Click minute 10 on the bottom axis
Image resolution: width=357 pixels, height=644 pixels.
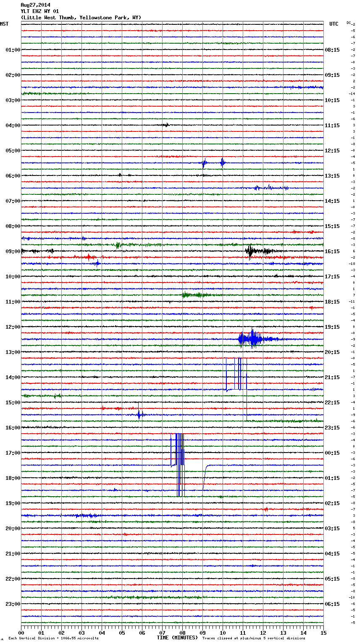pos(223,633)
